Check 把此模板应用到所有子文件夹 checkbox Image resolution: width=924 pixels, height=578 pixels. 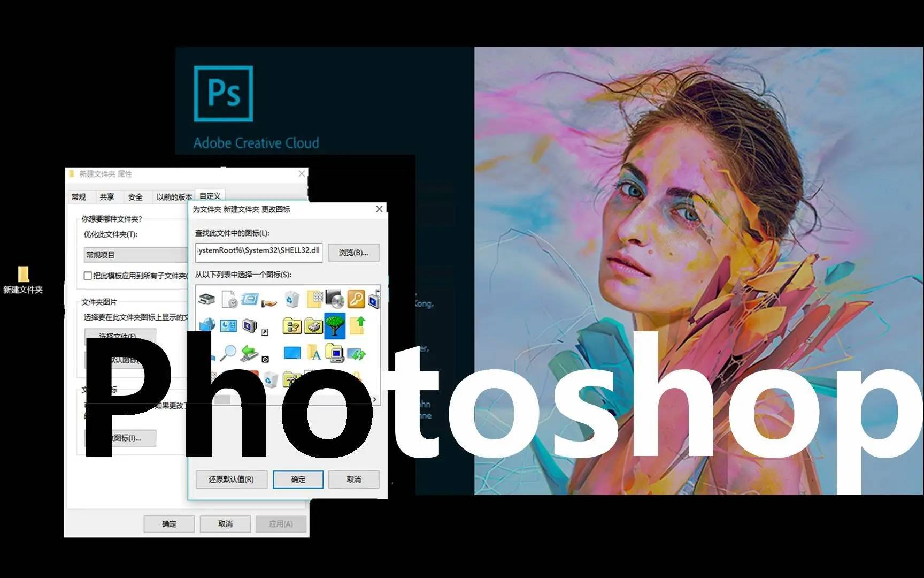(x=88, y=276)
